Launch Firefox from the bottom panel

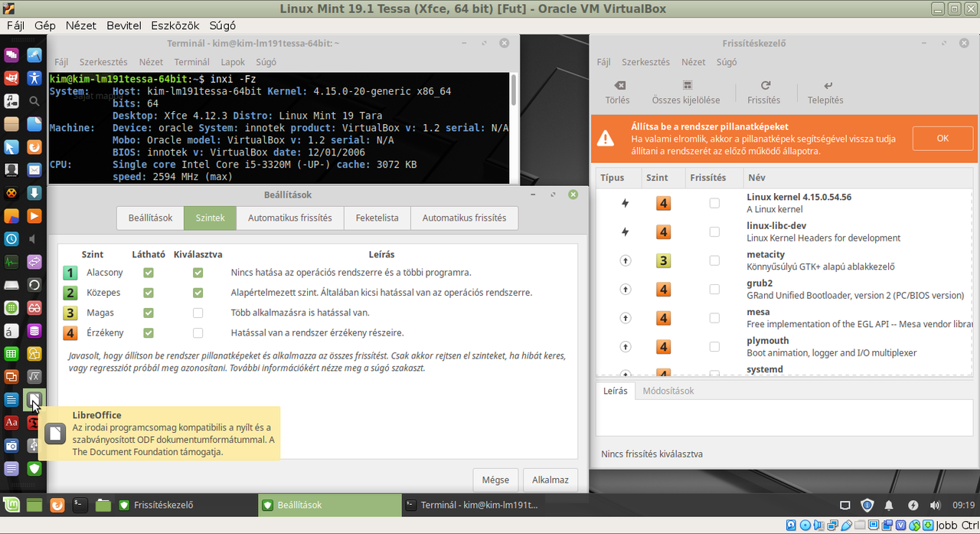[x=57, y=505]
